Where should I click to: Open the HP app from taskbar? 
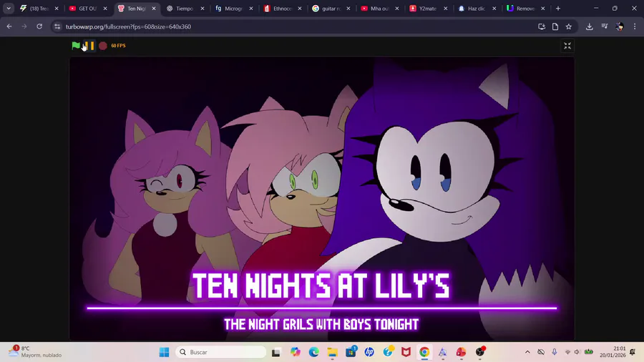tap(369, 352)
